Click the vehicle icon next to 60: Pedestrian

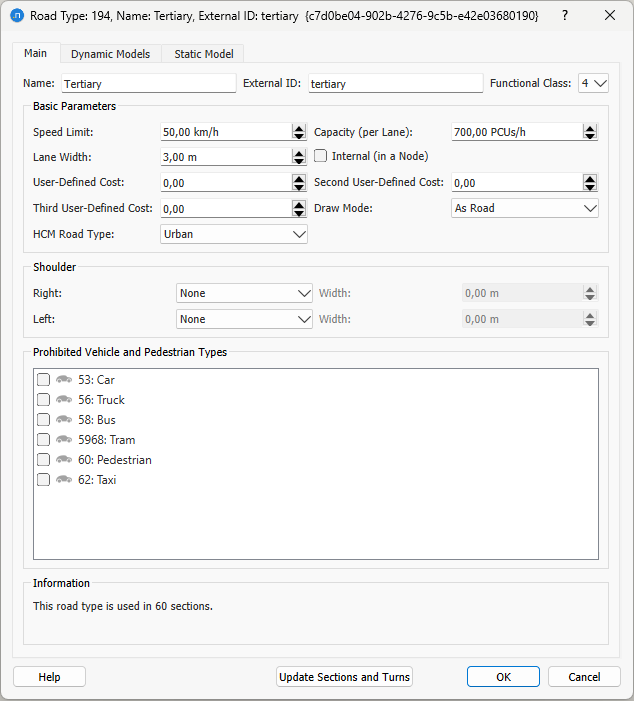(x=64, y=459)
